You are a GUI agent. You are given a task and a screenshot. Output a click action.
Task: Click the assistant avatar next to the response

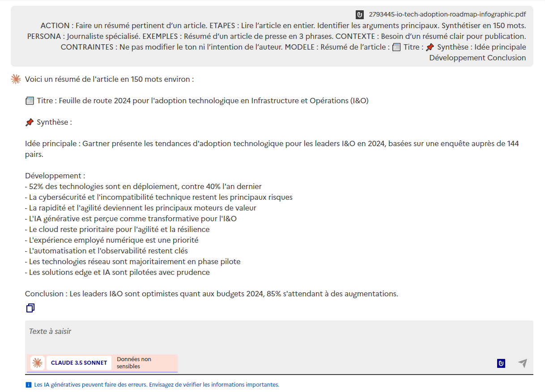click(x=16, y=80)
